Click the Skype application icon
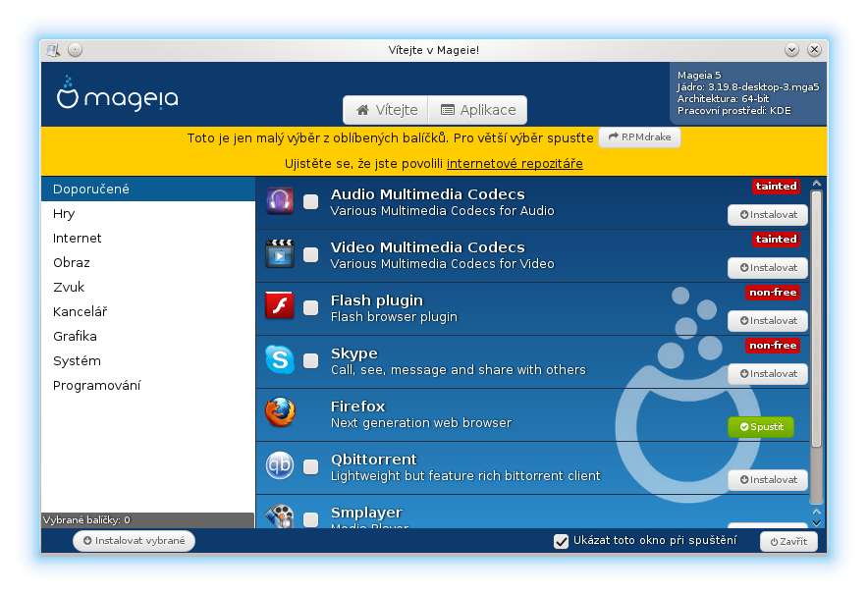 [280, 359]
